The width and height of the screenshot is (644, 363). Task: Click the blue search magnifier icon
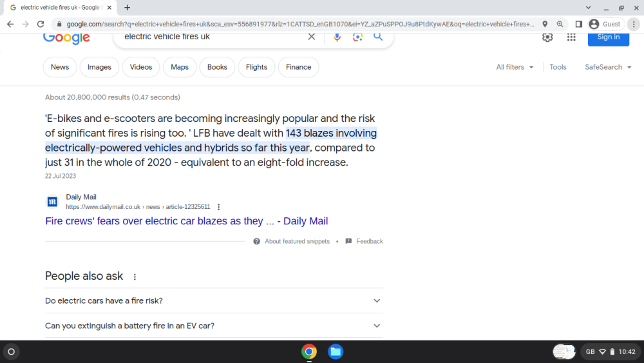coord(378,37)
